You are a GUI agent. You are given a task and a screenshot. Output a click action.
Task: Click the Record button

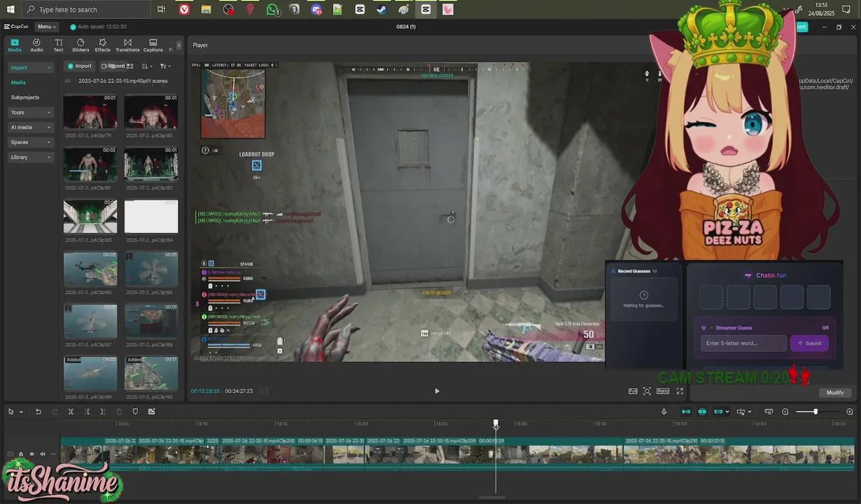(113, 66)
